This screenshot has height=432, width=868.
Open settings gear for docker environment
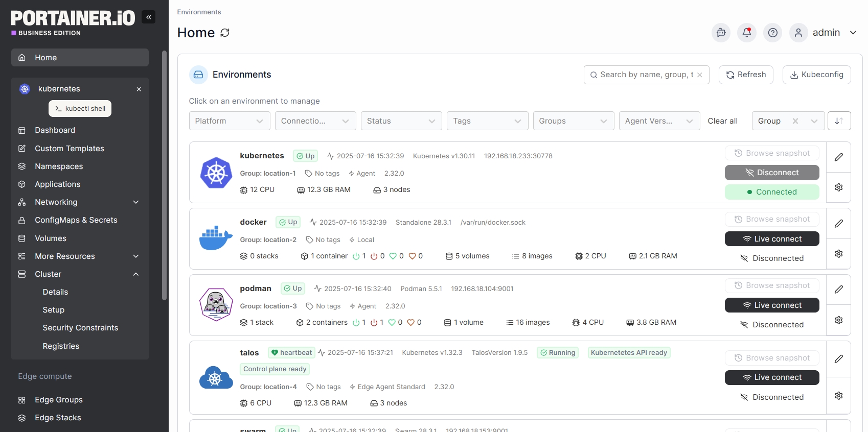pos(839,254)
